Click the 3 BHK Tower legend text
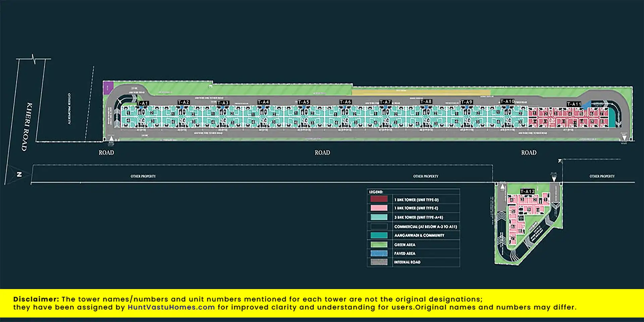644x322 pixels. pyautogui.click(x=419, y=217)
